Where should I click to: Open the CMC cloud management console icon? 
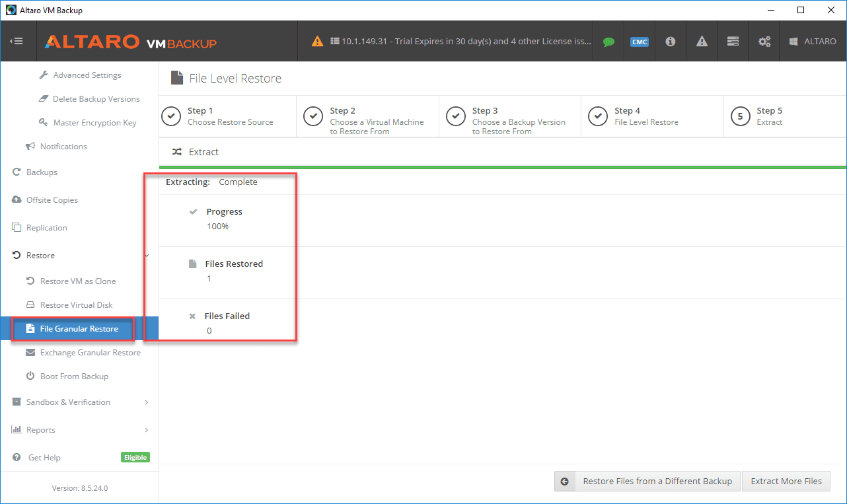(639, 42)
